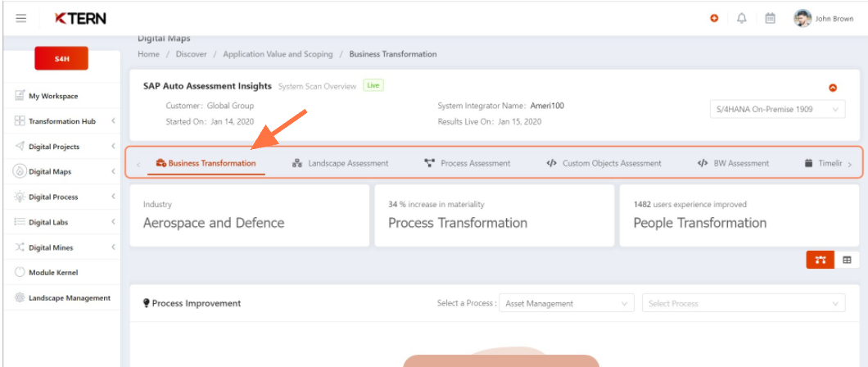Open the hamburger menu icon
The image size is (868, 367).
21,18
